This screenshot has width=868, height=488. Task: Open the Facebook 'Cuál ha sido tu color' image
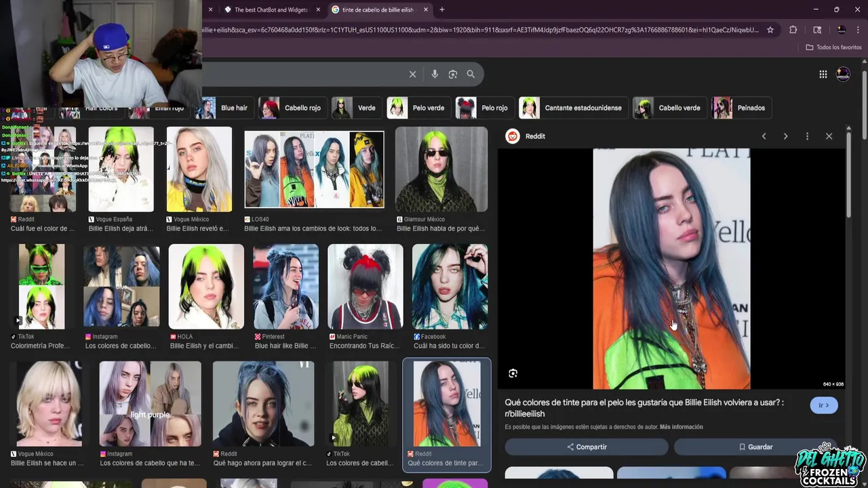pos(450,287)
